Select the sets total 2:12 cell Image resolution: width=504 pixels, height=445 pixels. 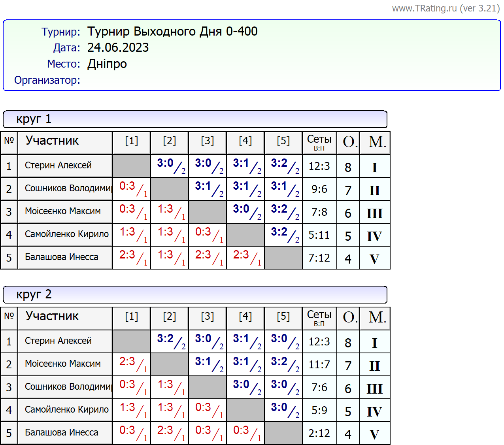[319, 434]
